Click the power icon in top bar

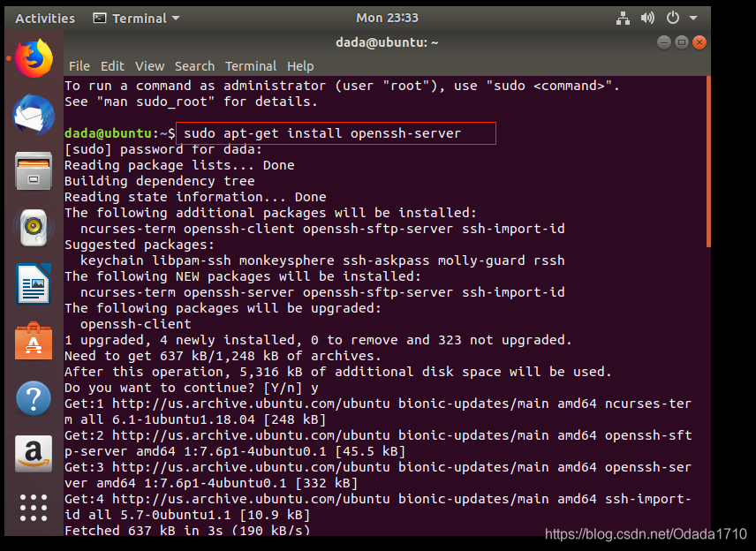[673, 19]
